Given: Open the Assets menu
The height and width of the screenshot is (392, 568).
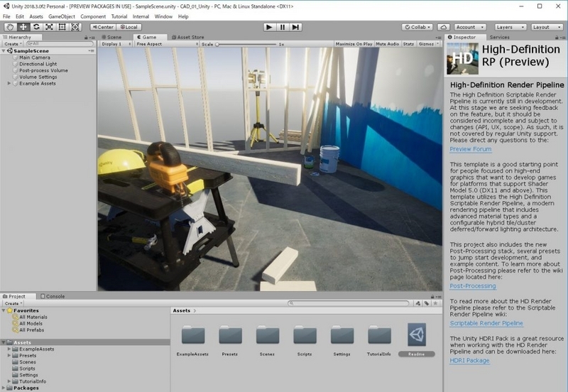Looking at the screenshot, I should [x=36, y=16].
